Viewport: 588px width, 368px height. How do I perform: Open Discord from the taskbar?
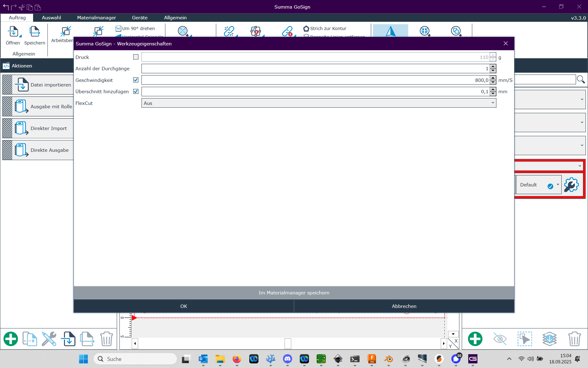(x=287, y=359)
